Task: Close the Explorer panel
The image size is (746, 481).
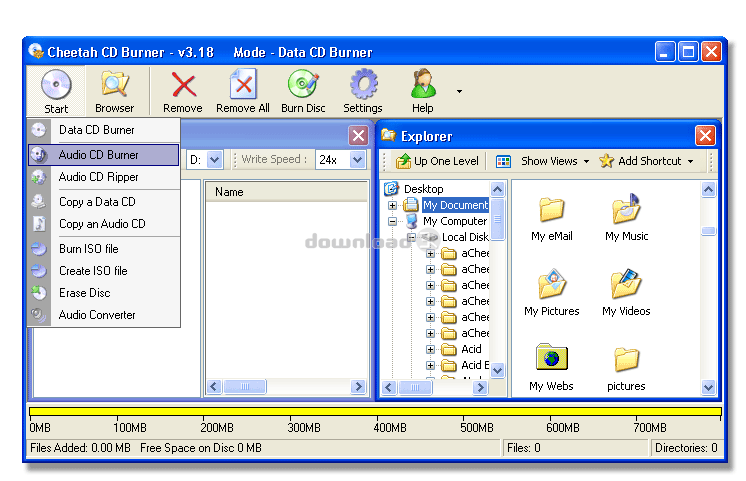Action: pyautogui.click(x=705, y=136)
